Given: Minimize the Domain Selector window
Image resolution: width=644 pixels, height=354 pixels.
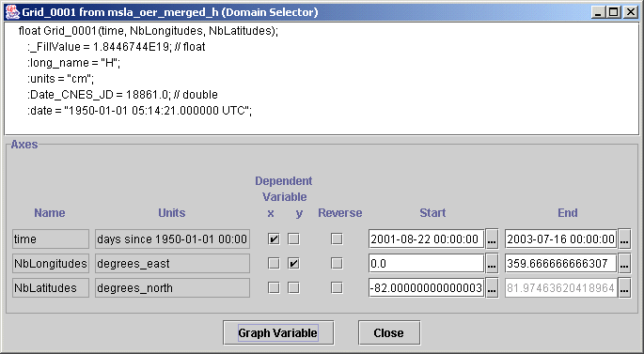Looking at the screenshot, I should [598, 12].
